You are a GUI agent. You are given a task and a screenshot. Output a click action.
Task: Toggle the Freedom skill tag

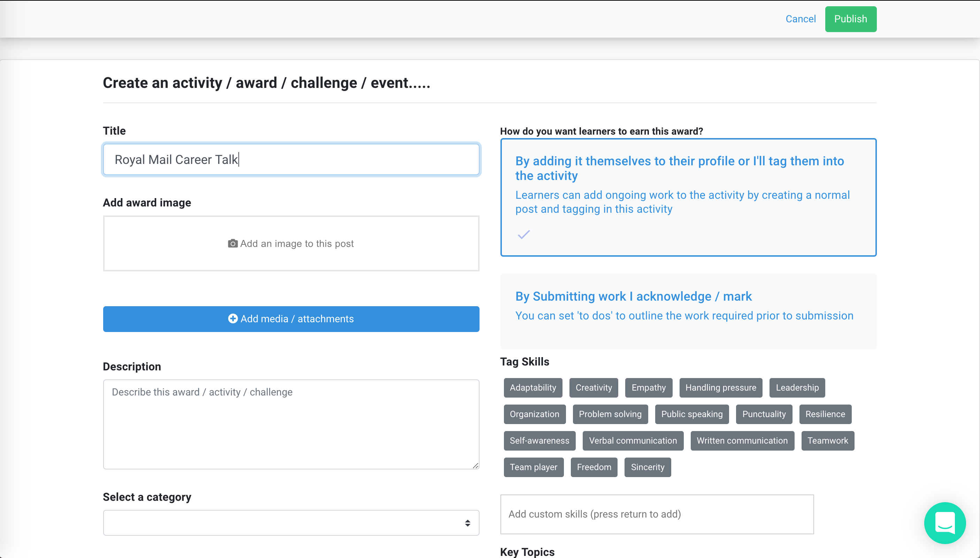(x=594, y=467)
